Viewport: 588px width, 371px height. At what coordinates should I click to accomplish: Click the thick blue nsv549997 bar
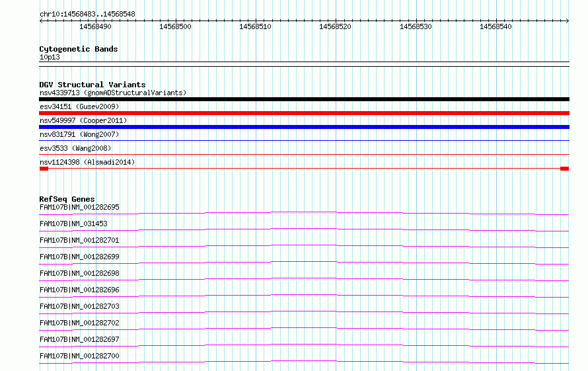304,127
